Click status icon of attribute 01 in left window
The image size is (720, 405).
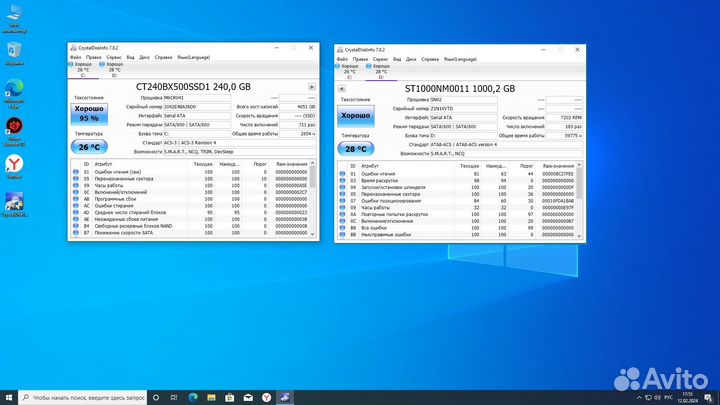tap(73, 172)
